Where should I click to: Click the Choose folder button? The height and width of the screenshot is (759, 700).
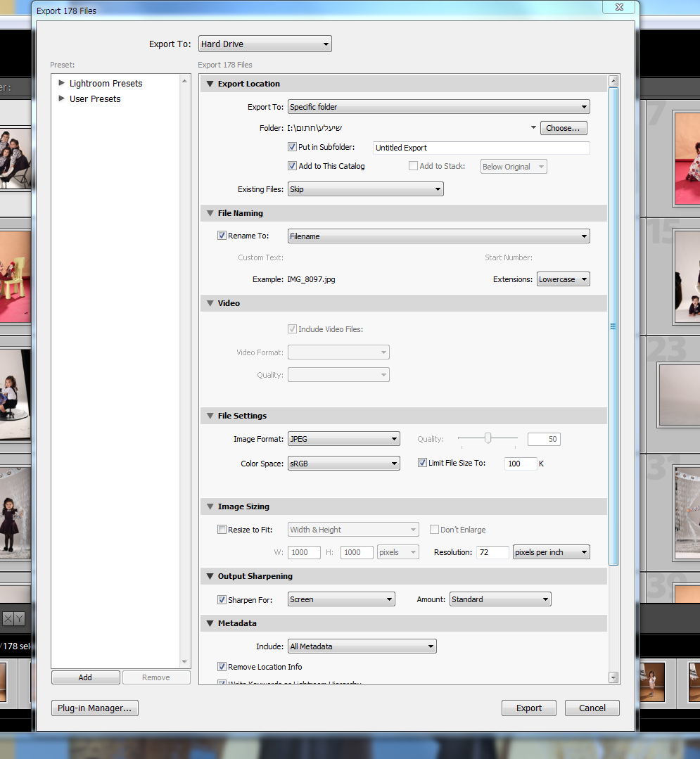click(x=564, y=128)
